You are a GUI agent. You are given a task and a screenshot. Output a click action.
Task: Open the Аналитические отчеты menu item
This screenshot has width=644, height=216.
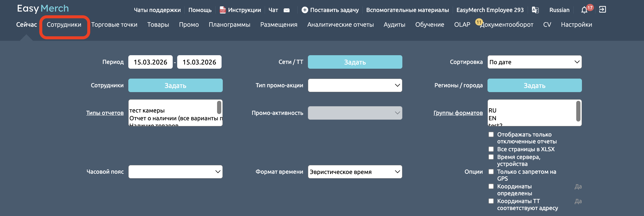pos(340,25)
